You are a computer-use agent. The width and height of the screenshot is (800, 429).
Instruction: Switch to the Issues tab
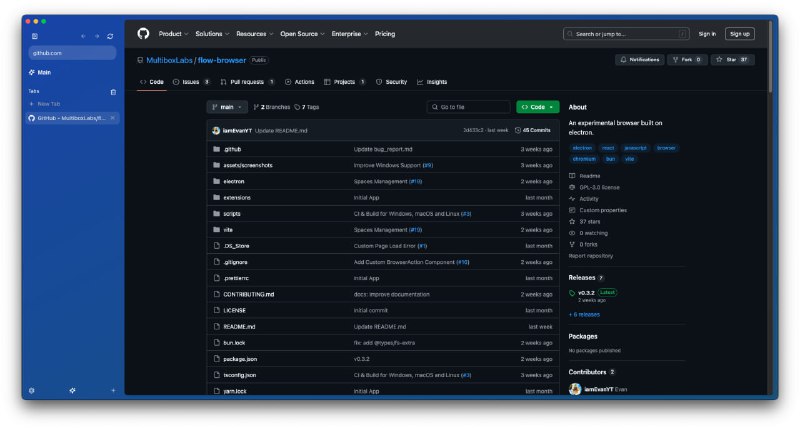point(191,82)
